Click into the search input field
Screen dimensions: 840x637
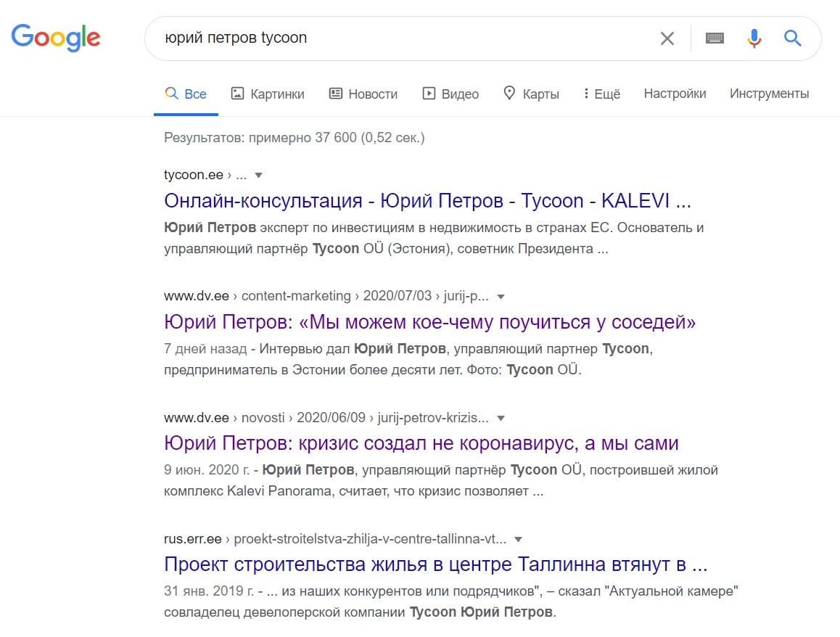point(399,38)
